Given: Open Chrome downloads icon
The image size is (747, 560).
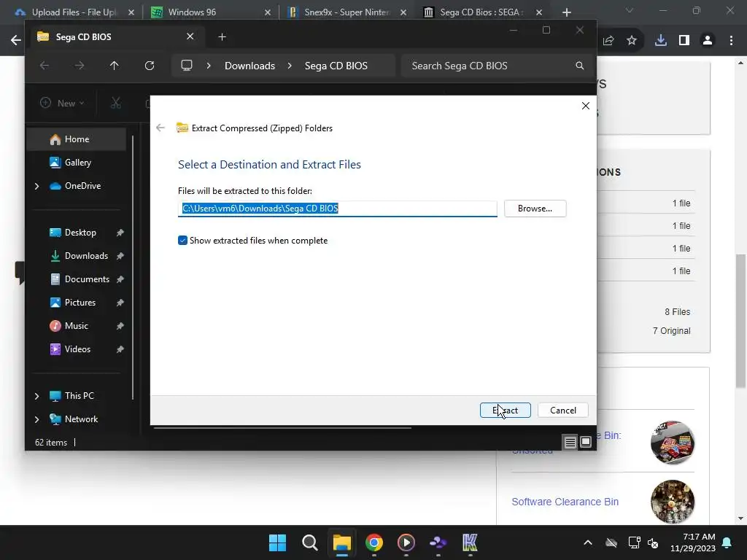Looking at the screenshot, I should pyautogui.click(x=661, y=41).
